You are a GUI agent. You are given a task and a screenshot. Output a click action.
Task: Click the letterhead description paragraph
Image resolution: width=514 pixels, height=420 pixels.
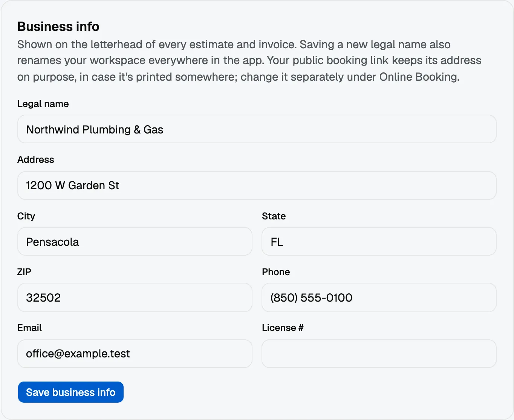tap(249, 61)
